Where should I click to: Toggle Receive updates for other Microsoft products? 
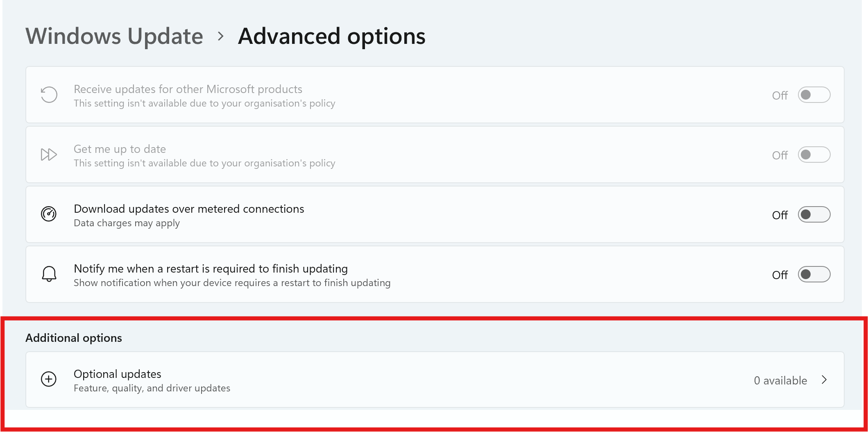click(x=814, y=95)
